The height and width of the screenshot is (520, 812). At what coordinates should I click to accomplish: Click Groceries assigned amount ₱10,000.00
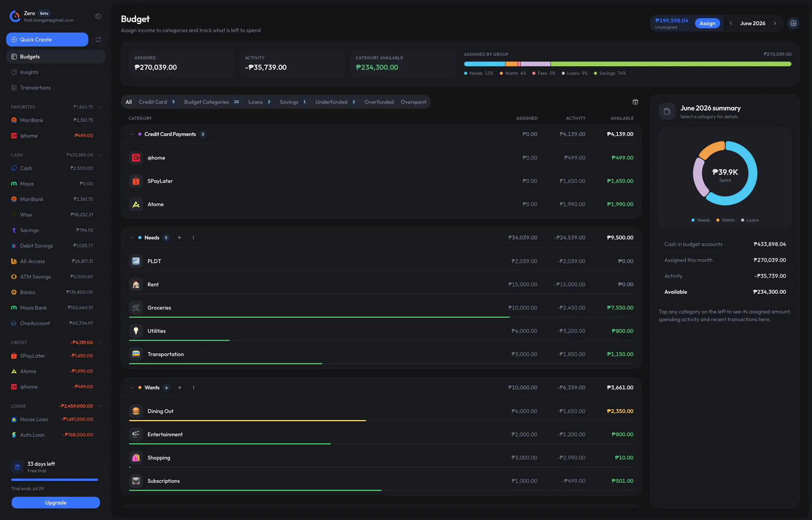(523, 308)
